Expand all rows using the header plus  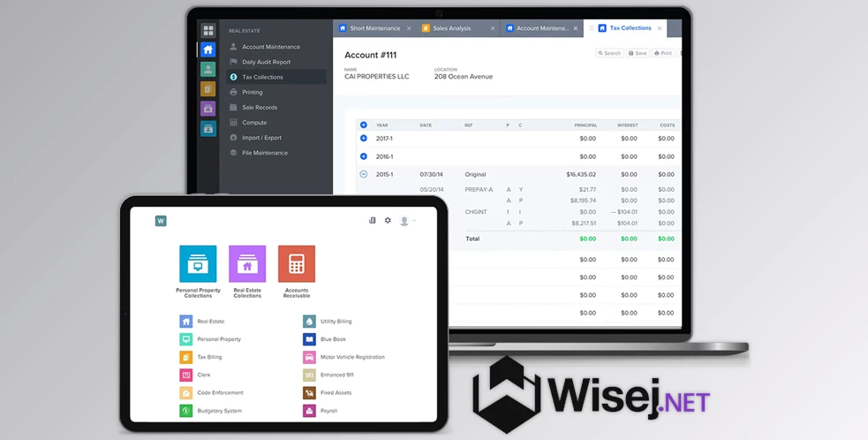tap(364, 125)
